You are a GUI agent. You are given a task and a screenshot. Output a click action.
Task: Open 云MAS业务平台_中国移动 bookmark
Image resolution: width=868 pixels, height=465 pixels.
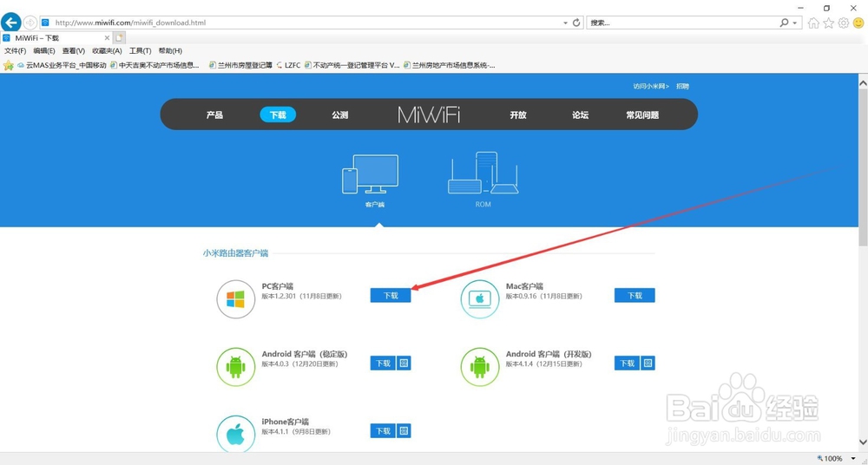(62, 65)
